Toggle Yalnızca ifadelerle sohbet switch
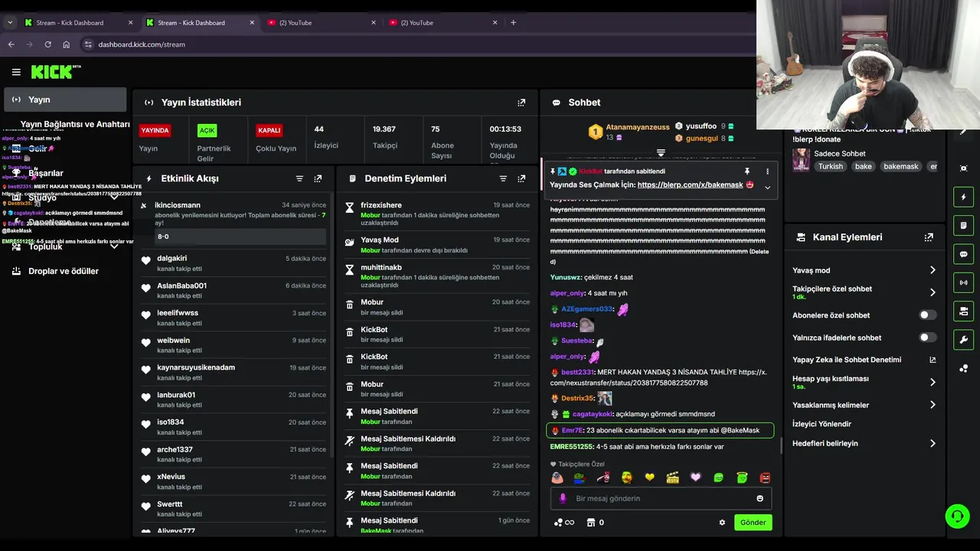This screenshot has height=551, width=980. coord(927,337)
